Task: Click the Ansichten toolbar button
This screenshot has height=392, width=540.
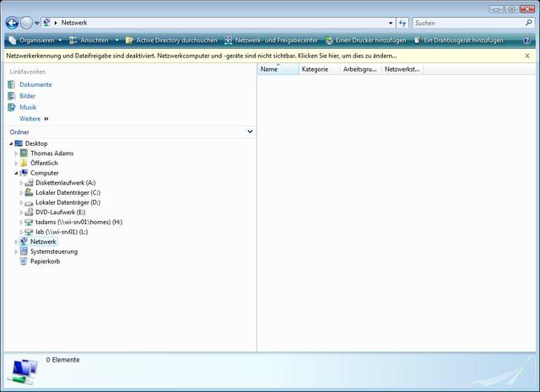Action: pos(89,40)
